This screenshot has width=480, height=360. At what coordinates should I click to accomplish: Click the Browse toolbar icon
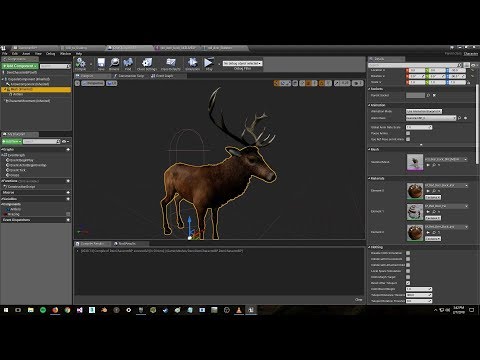click(x=114, y=64)
